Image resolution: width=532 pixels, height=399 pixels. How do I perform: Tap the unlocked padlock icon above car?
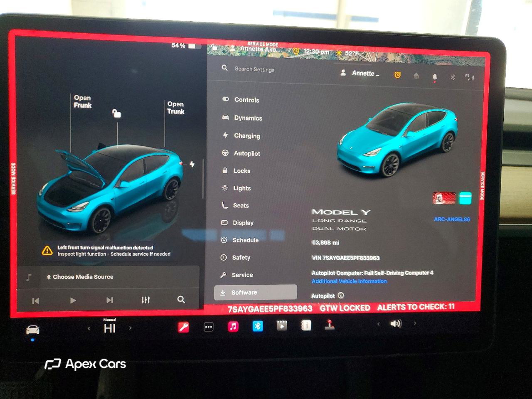(x=116, y=113)
